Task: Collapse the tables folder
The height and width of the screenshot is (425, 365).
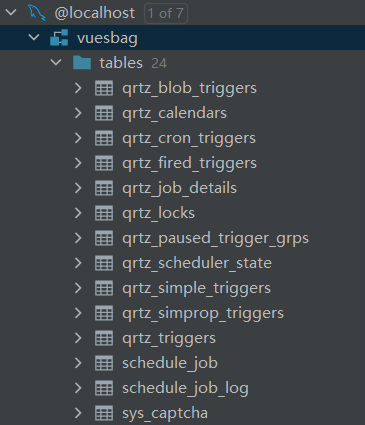Action: [x=56, y=62]
